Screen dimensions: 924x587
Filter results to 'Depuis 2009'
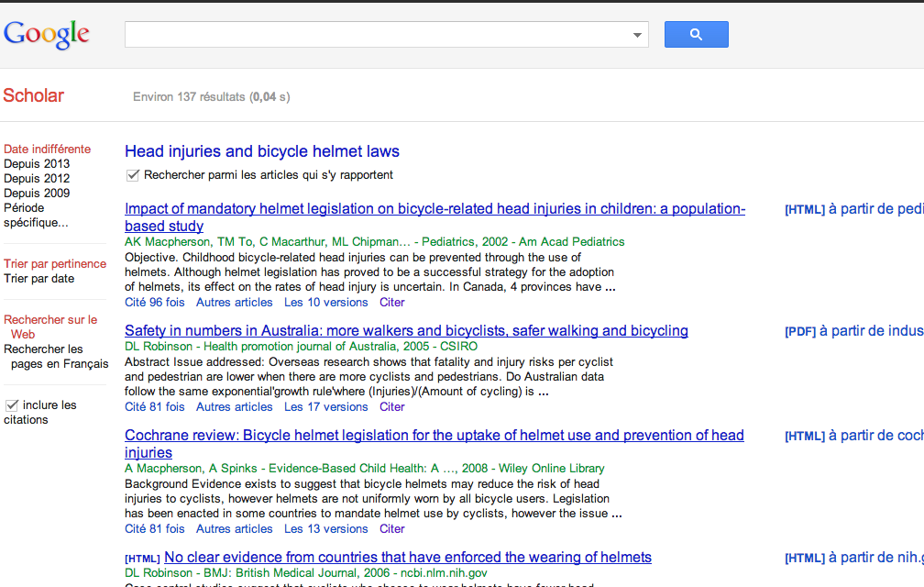(37, 194)
